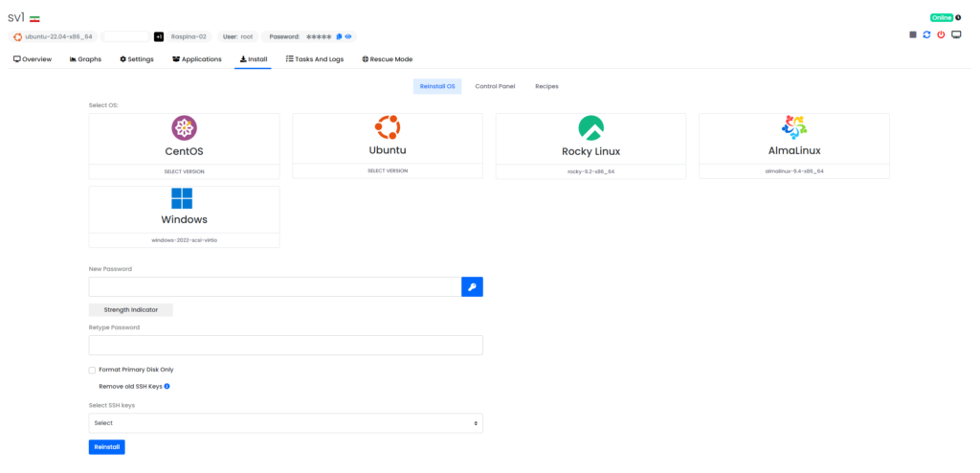Image resolution: width=980 pixels, height=473 pixels.
Task: Open the windows-2022-scsi-virtio version selector
Action: pyautogui.click(x=185, y=240)
